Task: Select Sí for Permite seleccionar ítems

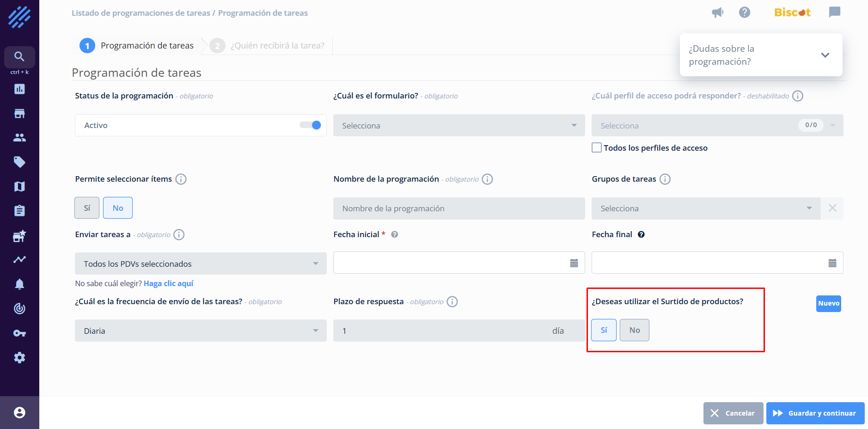Action: coord(87,208)
